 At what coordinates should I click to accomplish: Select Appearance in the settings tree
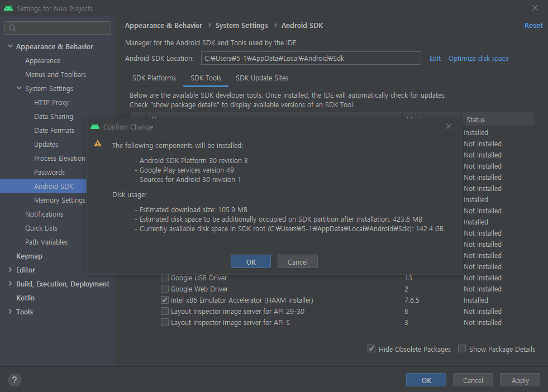(x=42, y=60)
